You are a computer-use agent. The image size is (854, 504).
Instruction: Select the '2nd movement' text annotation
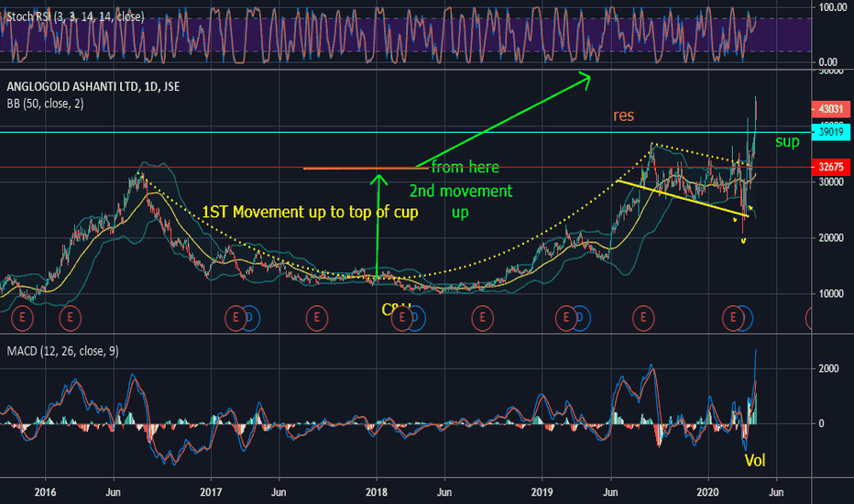(x=461, y=192)
